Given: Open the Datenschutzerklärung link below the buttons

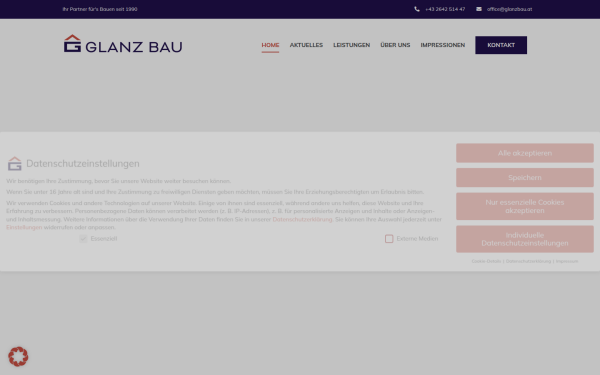Looking at the screenshot, I should pos(528,261).
